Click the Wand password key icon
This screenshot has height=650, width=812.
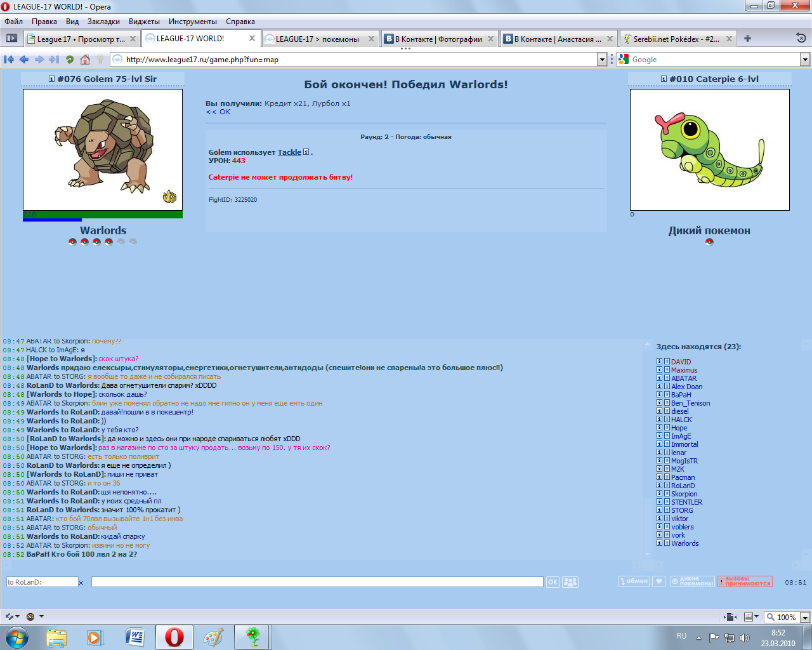click(x=100, y=59)
